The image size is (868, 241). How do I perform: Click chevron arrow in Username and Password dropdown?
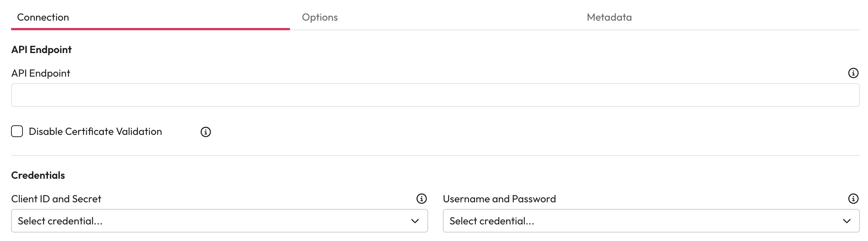point(847,221)
